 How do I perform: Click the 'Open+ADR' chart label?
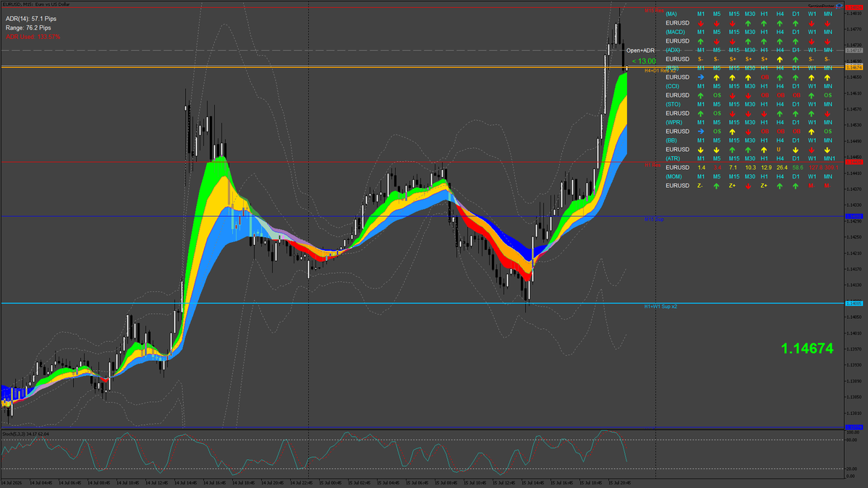click(641, 51)
